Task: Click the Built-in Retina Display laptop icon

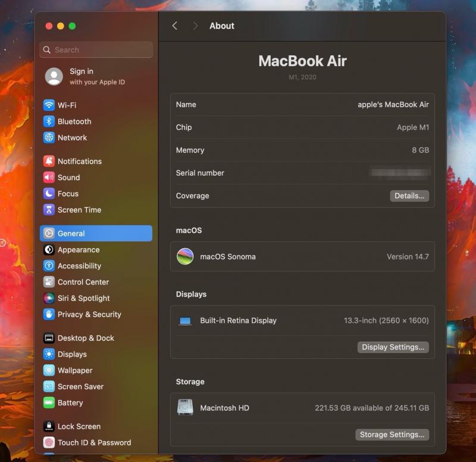Action: point(185,321)
